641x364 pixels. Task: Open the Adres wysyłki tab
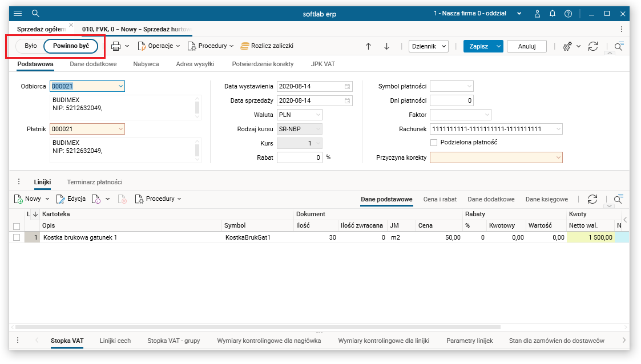click(195, 64)
